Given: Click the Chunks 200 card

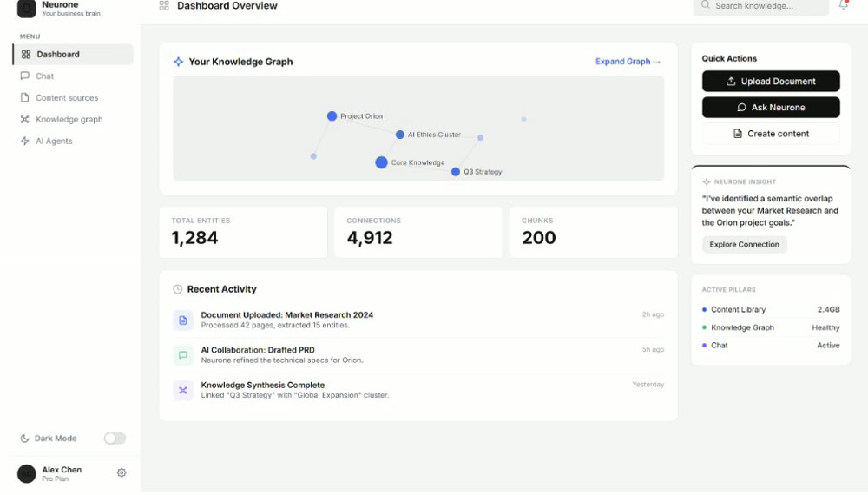Looking at the screenshot, I should click(x=593, y=232).
